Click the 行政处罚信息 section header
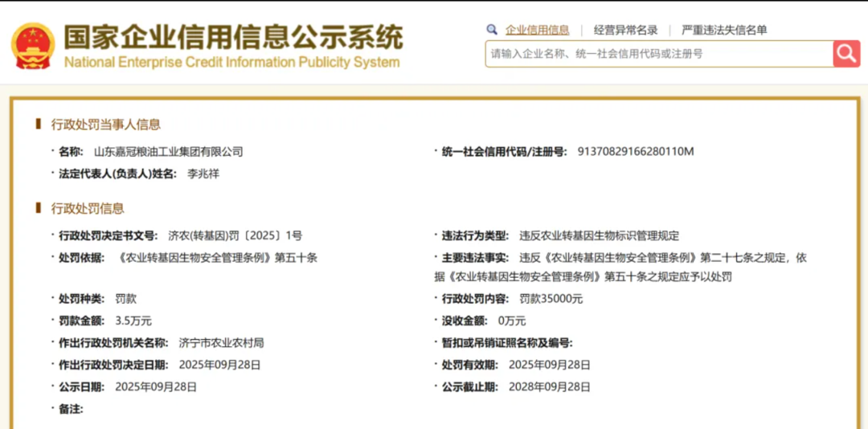The height and width of the screenshot is (429, 868). pyautogui.click(x=88, y=208)
